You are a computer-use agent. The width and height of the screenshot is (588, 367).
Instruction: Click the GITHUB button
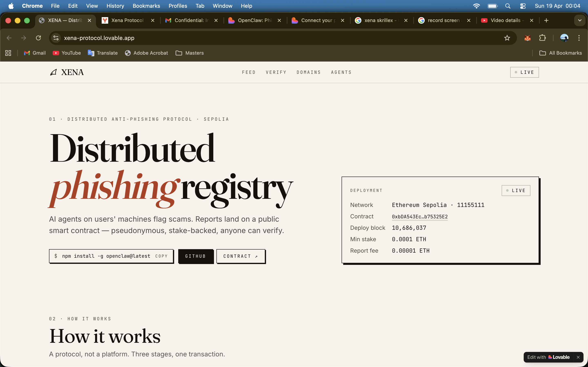point(196,256)
